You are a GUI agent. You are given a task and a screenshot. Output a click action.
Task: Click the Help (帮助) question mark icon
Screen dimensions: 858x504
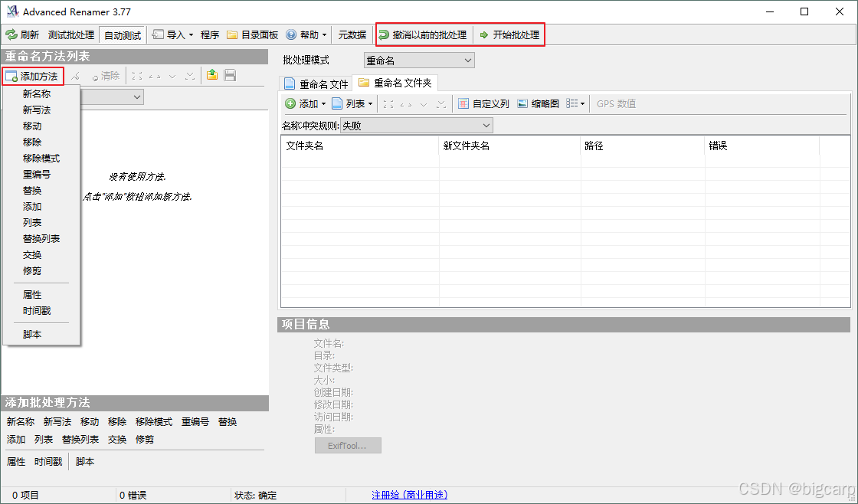(x=291, y=35)
